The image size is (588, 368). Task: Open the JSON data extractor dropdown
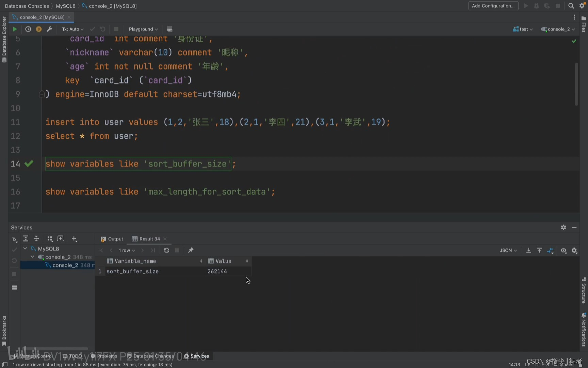point(508,250)
